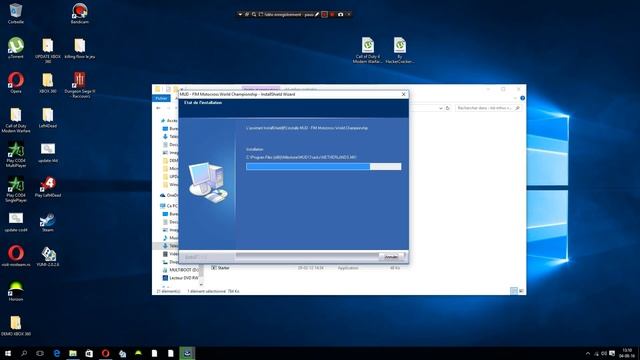Open the uTorrent desktop shortcut

(16, 48)
